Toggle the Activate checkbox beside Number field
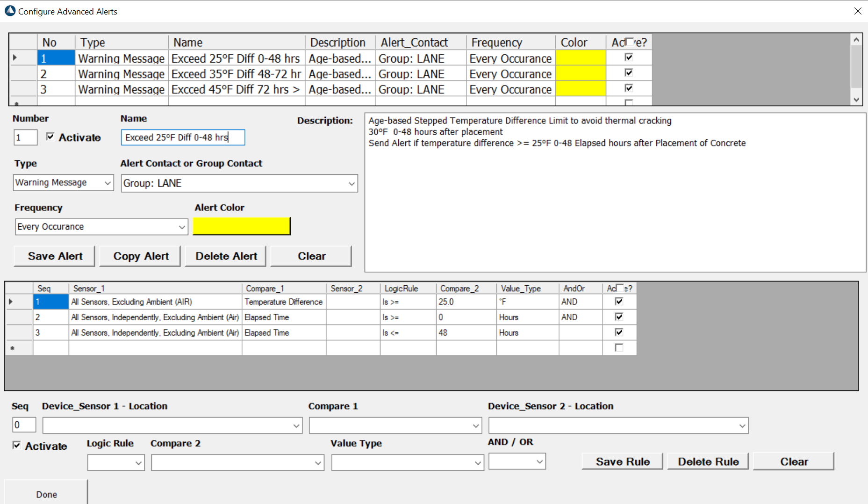The height and width of the screenshot is (504, 868). pyautogui.click(x=50, y=137)
